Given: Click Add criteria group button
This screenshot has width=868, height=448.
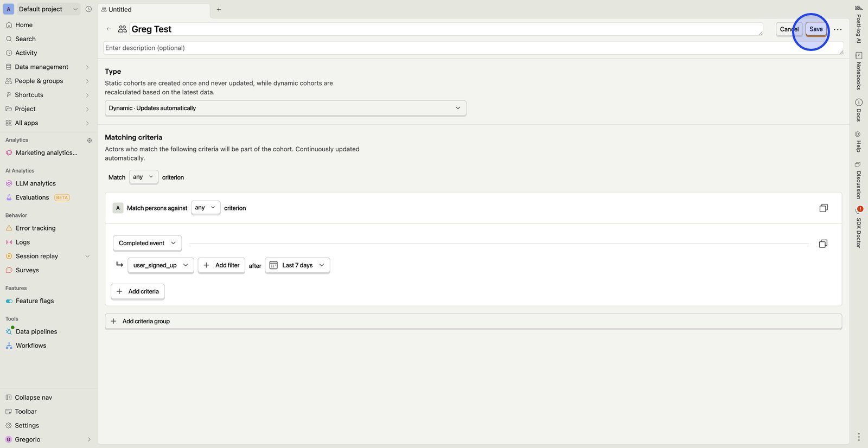Looking at the screenshot, I should [146, 322].
